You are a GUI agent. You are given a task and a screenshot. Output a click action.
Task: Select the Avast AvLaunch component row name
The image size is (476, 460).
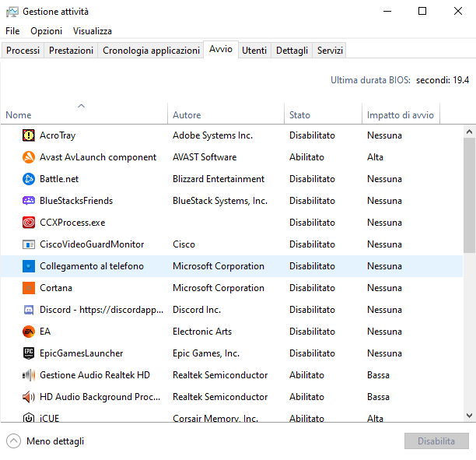(x=98, y=157)
